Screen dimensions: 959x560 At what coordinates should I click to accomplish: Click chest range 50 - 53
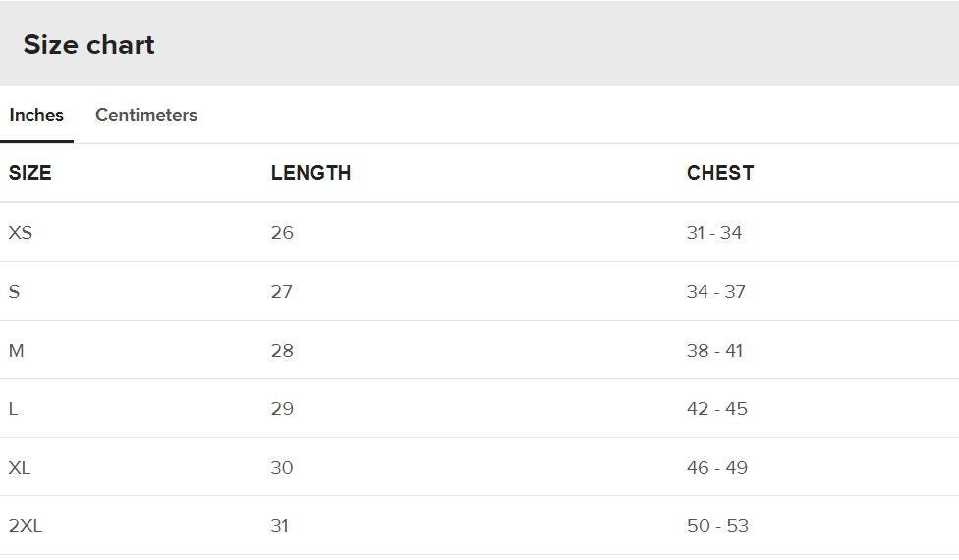[x=717, y=526]
